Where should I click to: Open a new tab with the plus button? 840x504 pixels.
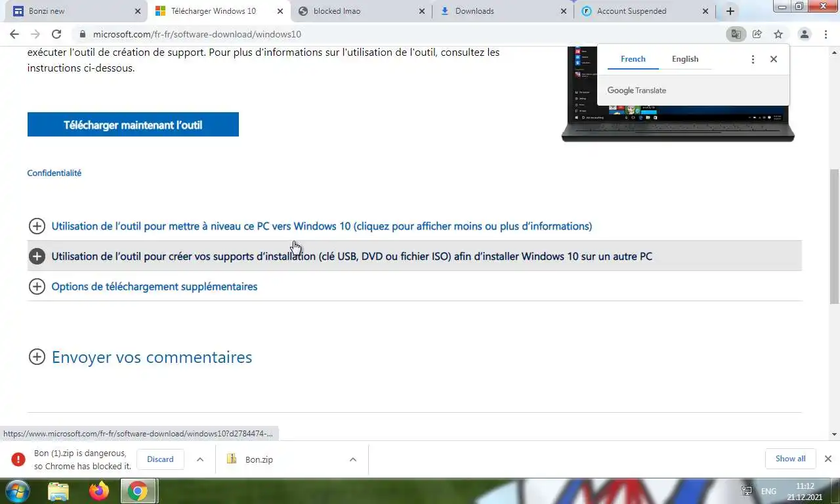[730, 11]
